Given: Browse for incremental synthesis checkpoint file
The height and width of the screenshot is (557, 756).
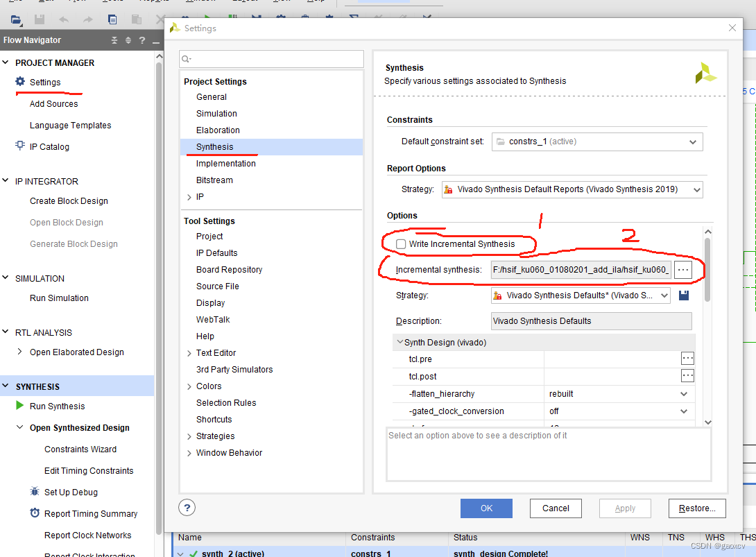Looking at the screenshot, I should pos(682,270).
